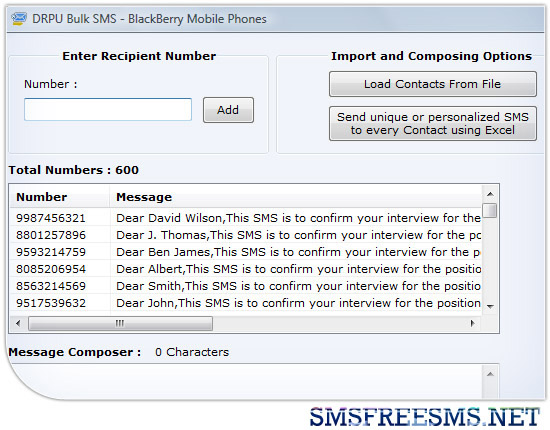Screen dimensions: 550x430
Task: Click Send unique or personalized SMS button
Action: point(432,123)
